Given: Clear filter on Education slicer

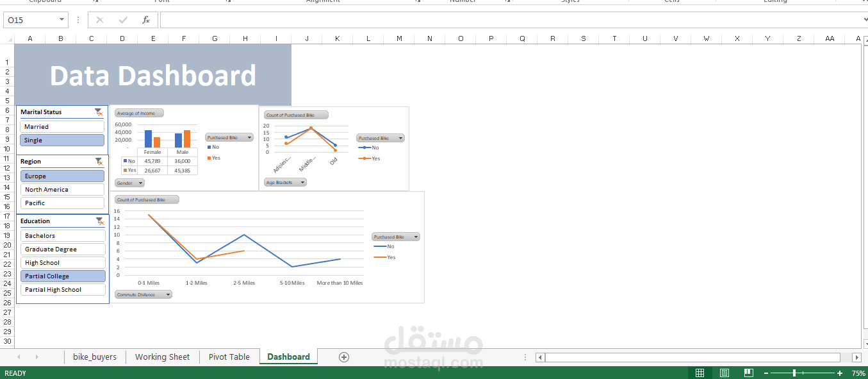Looking at the screenshot, I should 99,221.
